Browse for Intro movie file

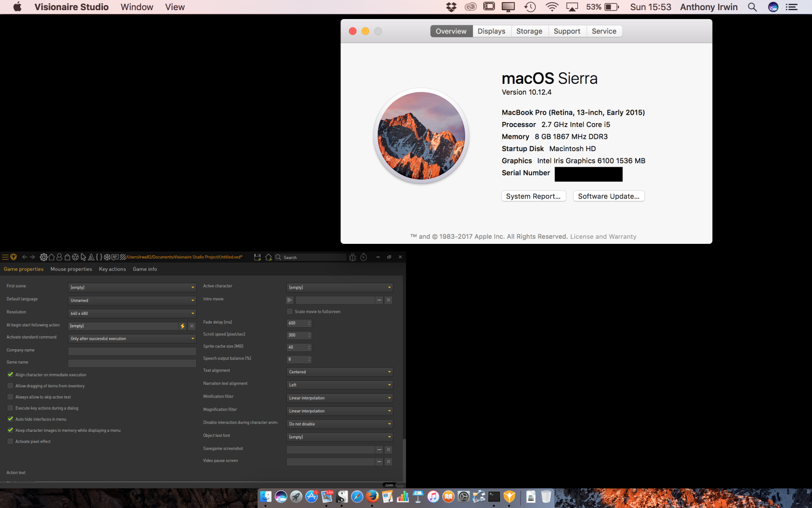pos(379,300)
